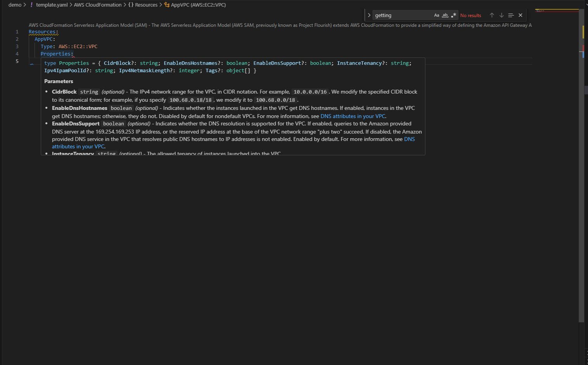
Task: Open the first DNS attributes in your VPC link
Action: click(352, 116)
